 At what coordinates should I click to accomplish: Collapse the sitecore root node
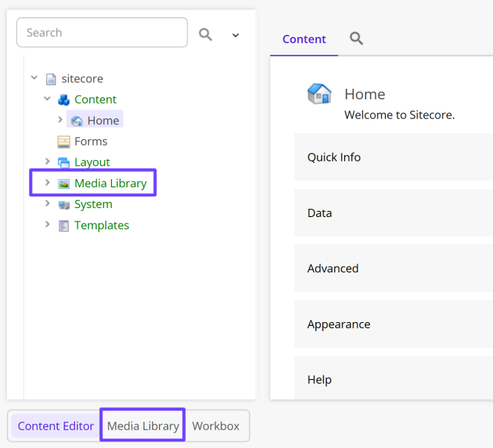pyautogui.click(x=34, y=78)
